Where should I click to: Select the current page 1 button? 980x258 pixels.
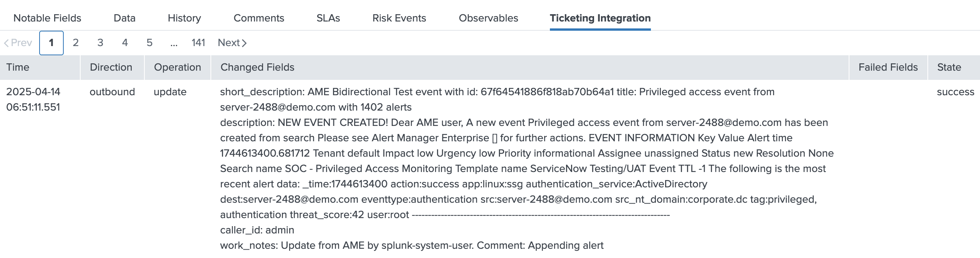[51, 43]
